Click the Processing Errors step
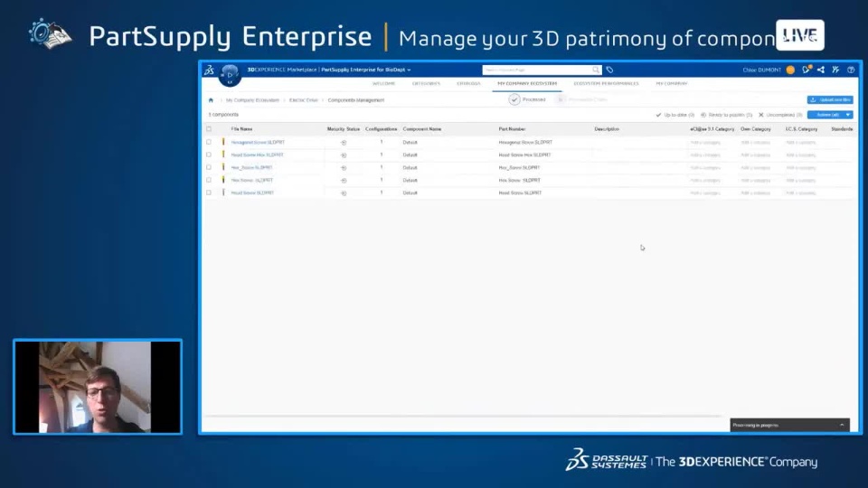 [x=581, y=99]
